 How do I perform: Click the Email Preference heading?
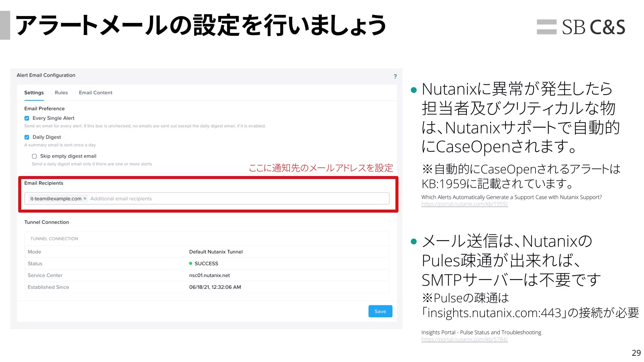(x=44, y=108)
